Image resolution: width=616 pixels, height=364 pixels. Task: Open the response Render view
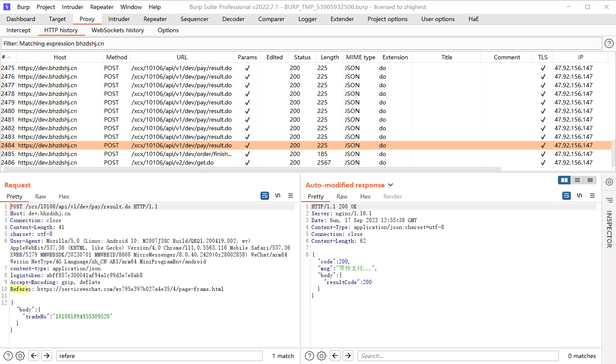point(392,196)
